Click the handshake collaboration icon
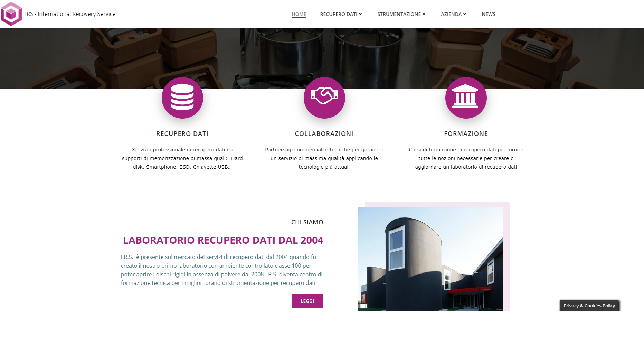Viewport: 644px width, 352px height. click(x=324, y=98)
